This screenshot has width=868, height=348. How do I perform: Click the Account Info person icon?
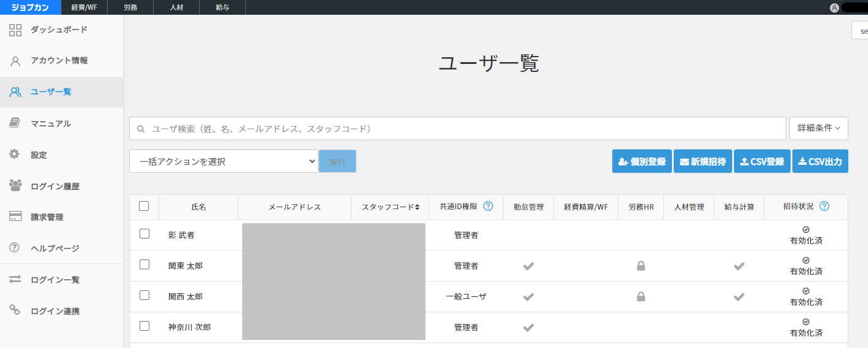[15, 61]
